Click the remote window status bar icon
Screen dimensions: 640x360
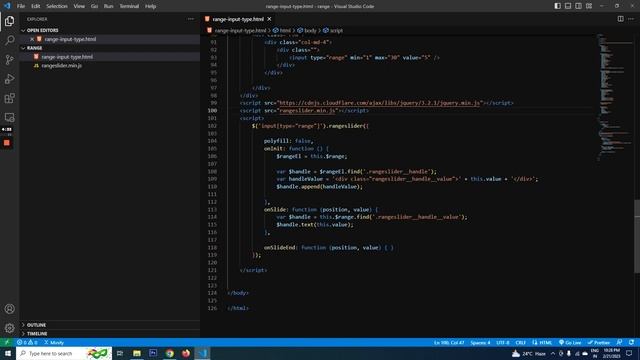(7, 342)
